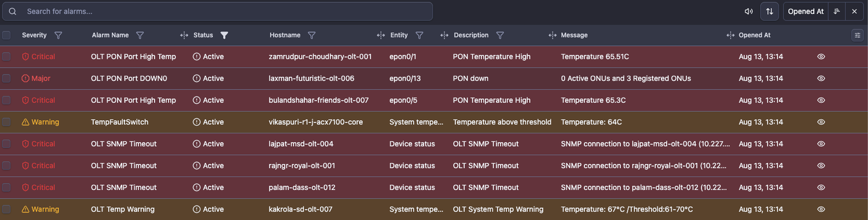Select checkbox for palam-dass-olt-012 alarm
Viewport: 868px width, 220px height.
(x=6, y=188)
